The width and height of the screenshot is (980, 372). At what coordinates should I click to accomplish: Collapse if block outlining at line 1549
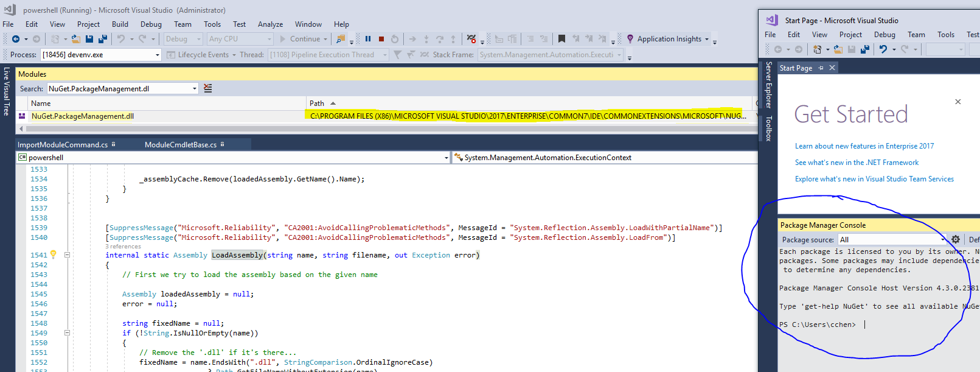click(x=68, y=333)
